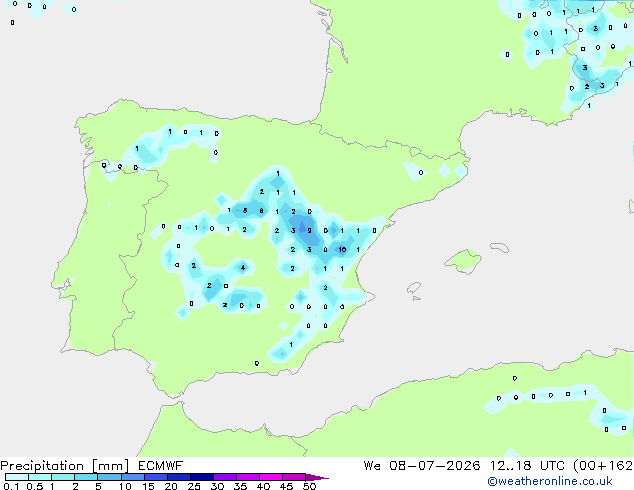Click the '8' precipitation value on map
This screenshot has width=634, height=490.
pyautogui.click(x=261, y=211)
